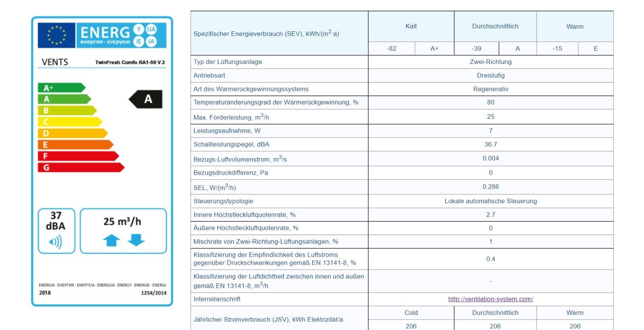Click the Dreistufig value cell
The height and width of the screenshot is (330, 644).
[x=491, y=75]
